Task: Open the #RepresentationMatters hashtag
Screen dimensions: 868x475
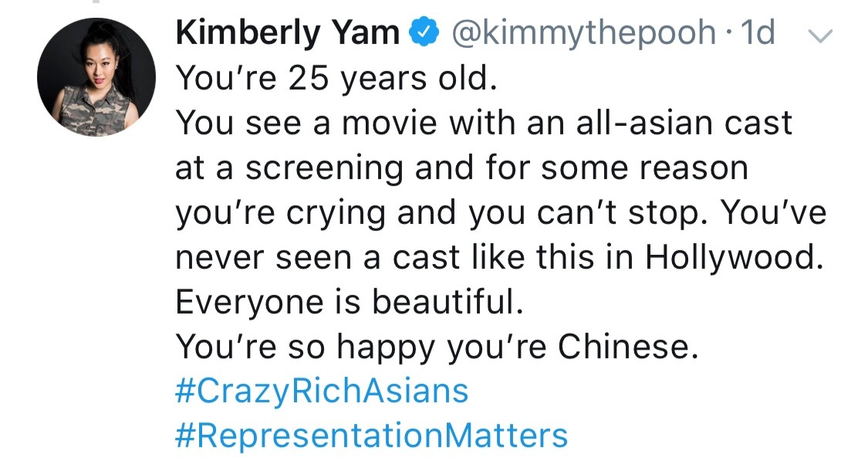Action: pyautogui.click(x=372, y=435)
